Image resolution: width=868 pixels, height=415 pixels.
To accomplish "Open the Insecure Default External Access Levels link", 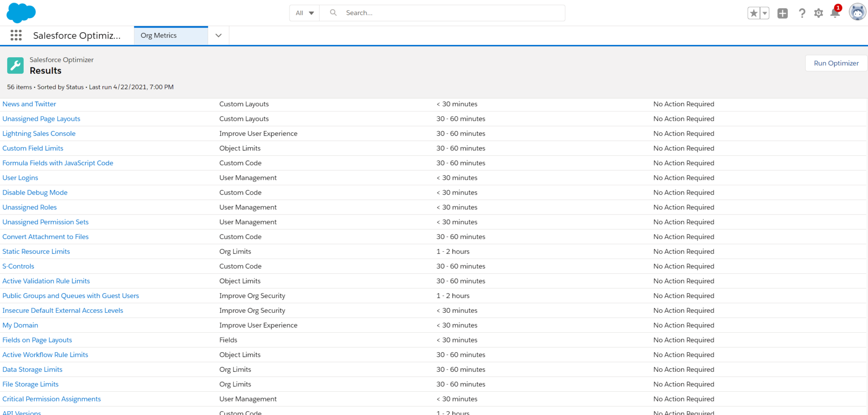I will point(63,310).
